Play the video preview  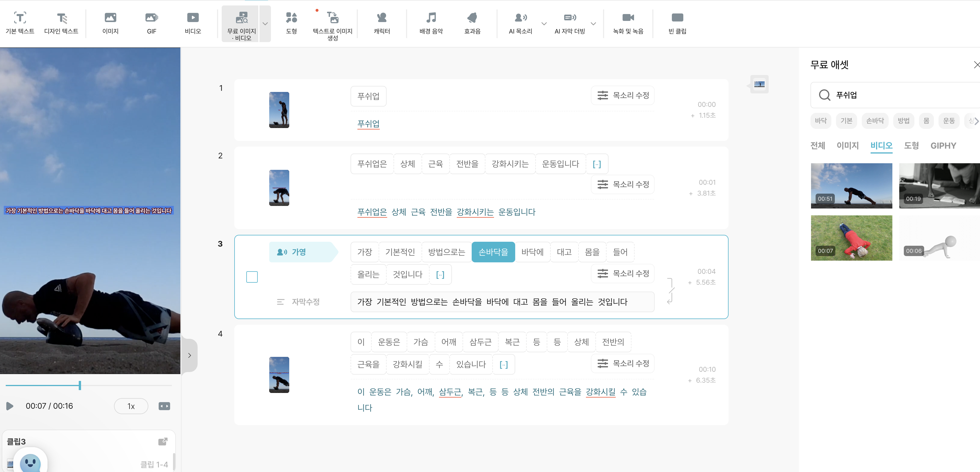[10, 406]
